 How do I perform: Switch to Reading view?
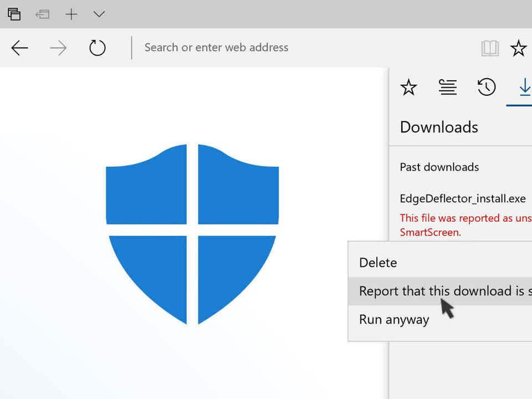[x=490, y=48]
